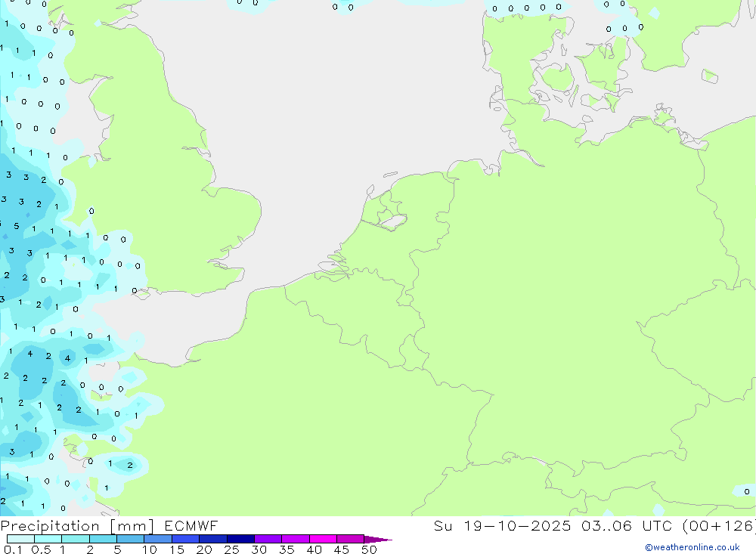This screenshot has height=554, width=756.
Task: Click the 2–5 mm legend color segment
Action: click(x=103, y=539)
